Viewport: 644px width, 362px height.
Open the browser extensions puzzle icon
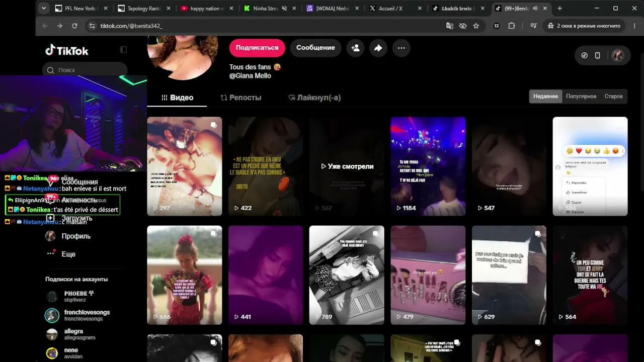pyautogui.click(x=512, y=26)
